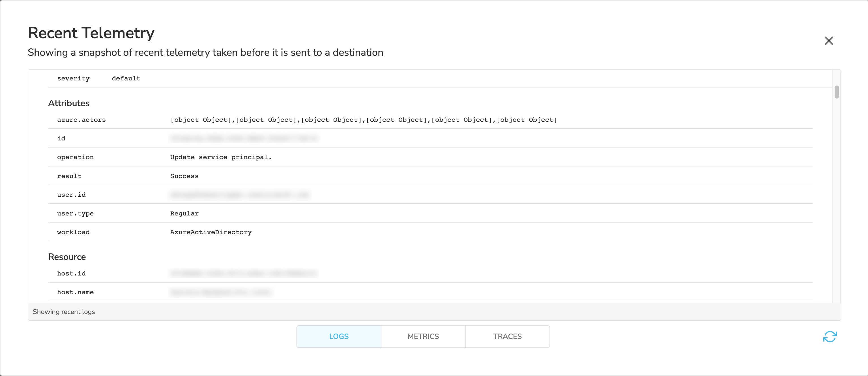The width and height of the screenshot is (868, 376).
Task: Select the result attribute label
Action: [69, 176]
